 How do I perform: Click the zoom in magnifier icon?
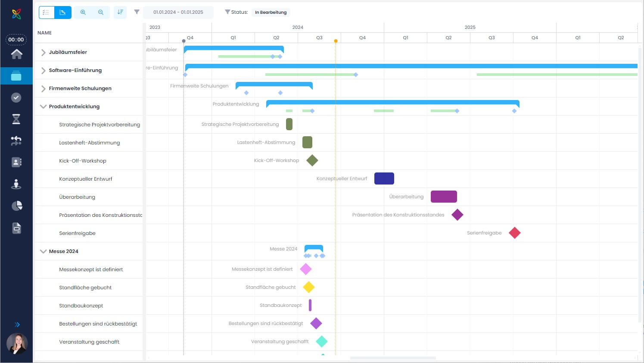83,12
